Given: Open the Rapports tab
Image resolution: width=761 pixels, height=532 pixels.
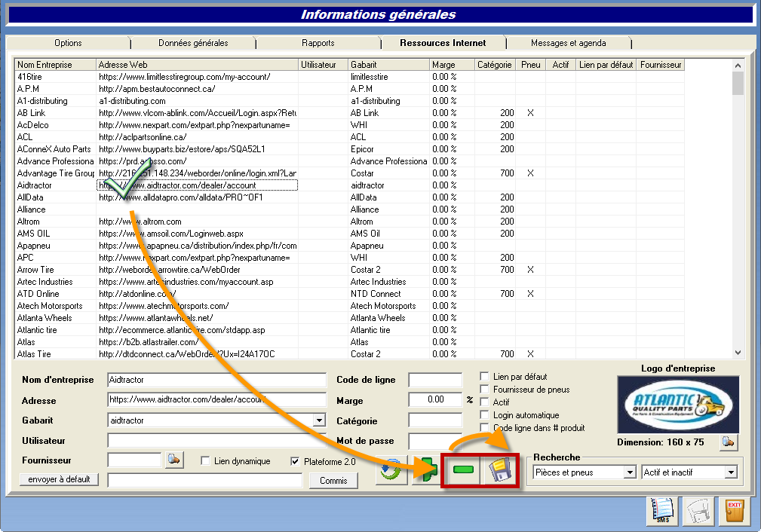Looking at the screenshot, I should click(318, 43).
